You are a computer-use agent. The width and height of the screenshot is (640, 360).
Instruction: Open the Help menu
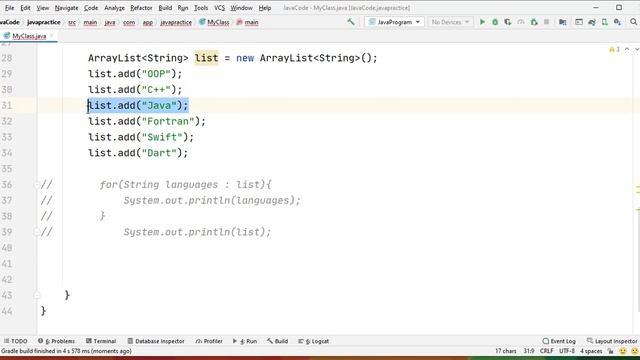click(x=264, y=8)
